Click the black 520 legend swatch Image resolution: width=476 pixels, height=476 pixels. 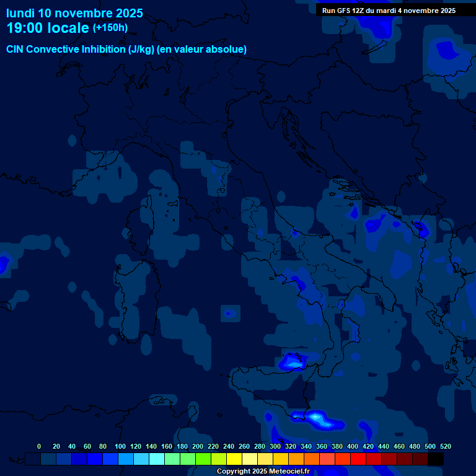pyautogui.click(x=436, y=459)
